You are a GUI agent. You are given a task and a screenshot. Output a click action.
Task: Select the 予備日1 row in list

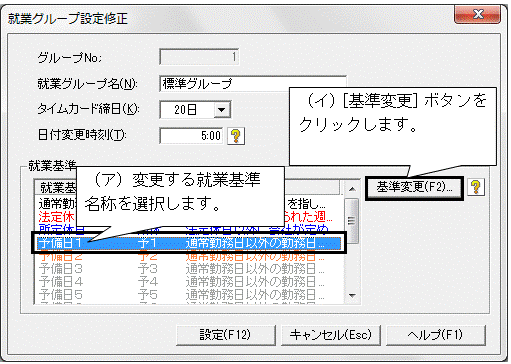[x=189, y=243]
